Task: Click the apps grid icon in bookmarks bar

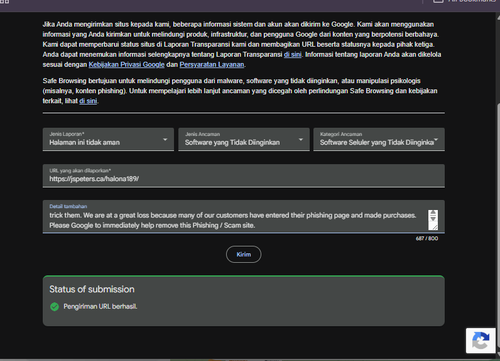Action: tap(5, 1)
